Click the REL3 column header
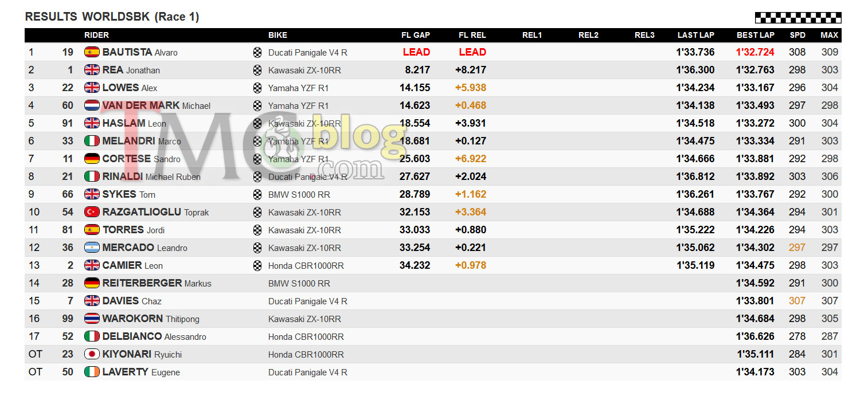868x400 pixels. coord(644,35)
